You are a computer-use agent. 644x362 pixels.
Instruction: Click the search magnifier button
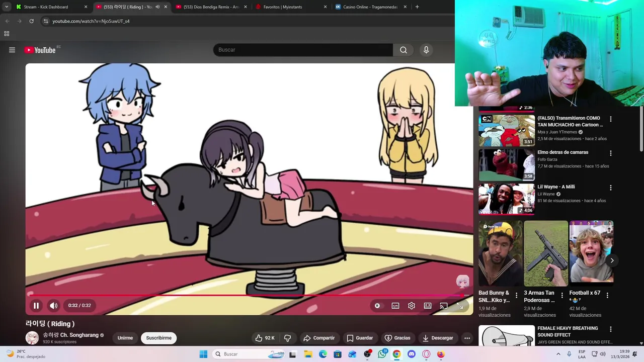coord(403,50)
